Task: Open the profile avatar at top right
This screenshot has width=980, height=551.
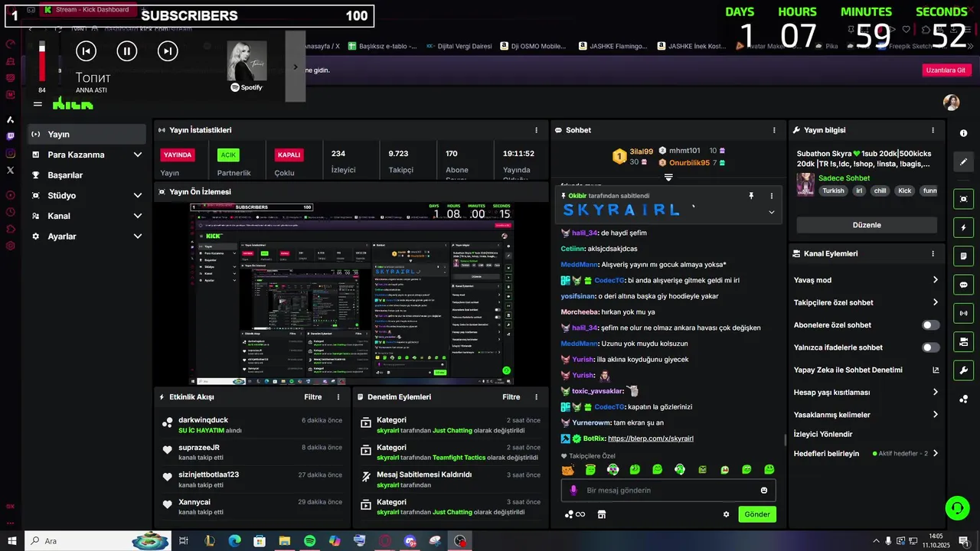Action: (x=951, y=103)
